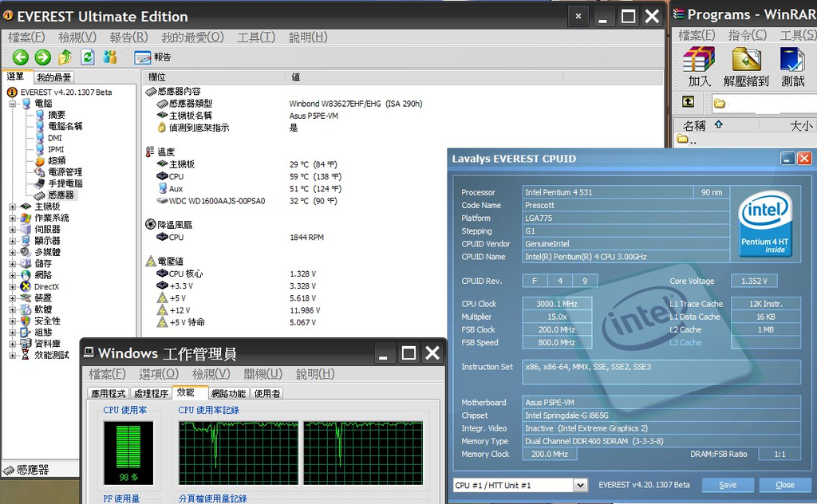Image resolution: width=817 pixels, height=504 pixels.
Task: Click the green Forward arrow in EVEREST toolbar
Action: [43, 57]
